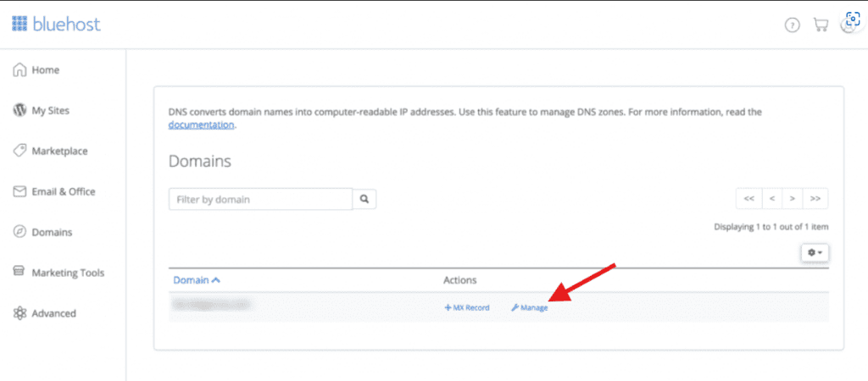Click the blurred domain name cell
868x381 pixels.
point(211,305)
